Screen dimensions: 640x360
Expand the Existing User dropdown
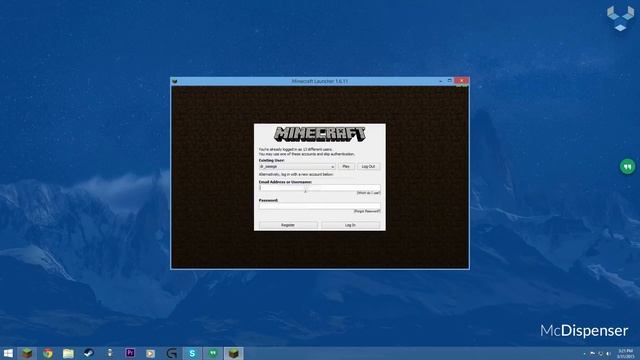297,167
